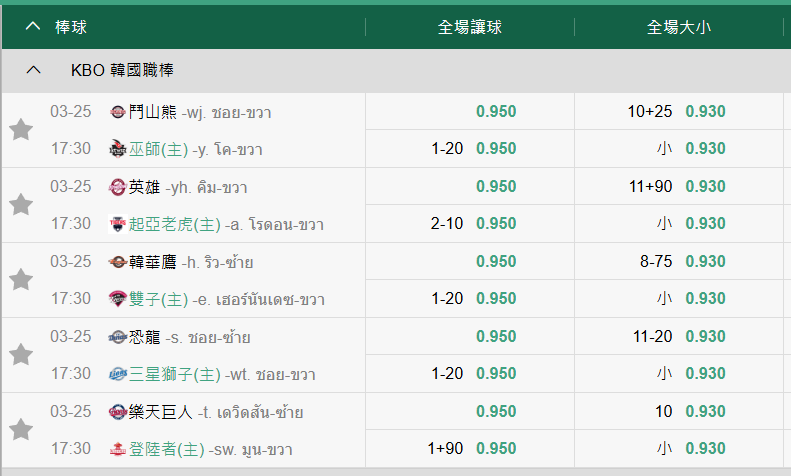
Task: Open the 全場讓球 column header
Action: (x=470, y=27)
